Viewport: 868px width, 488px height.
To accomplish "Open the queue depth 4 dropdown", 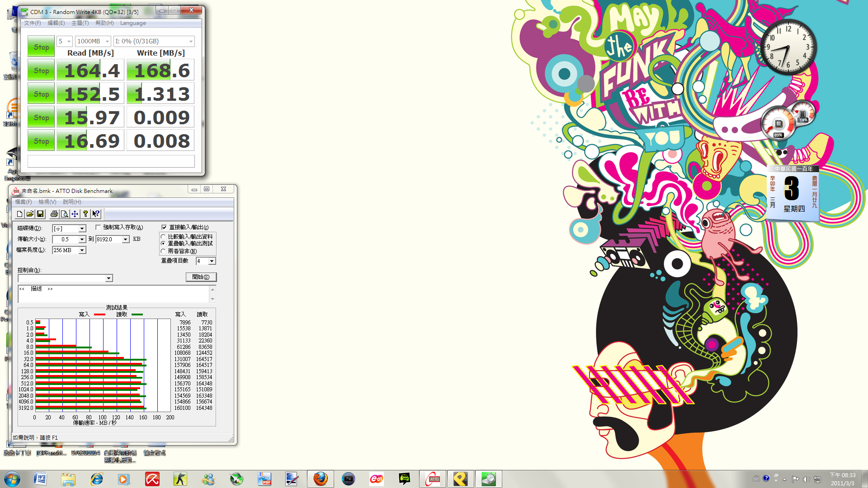I will [212, 261].
